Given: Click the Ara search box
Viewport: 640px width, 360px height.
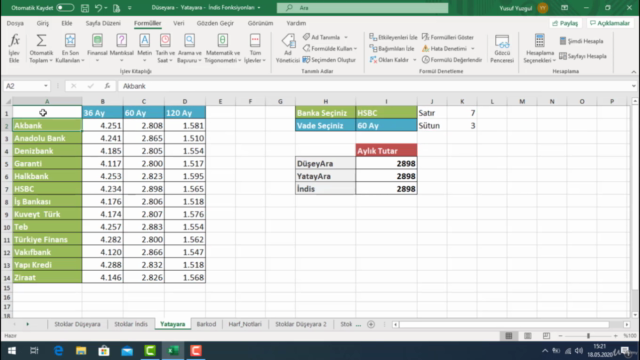Looking at the screenshot, I should click(x=362, y=8).
